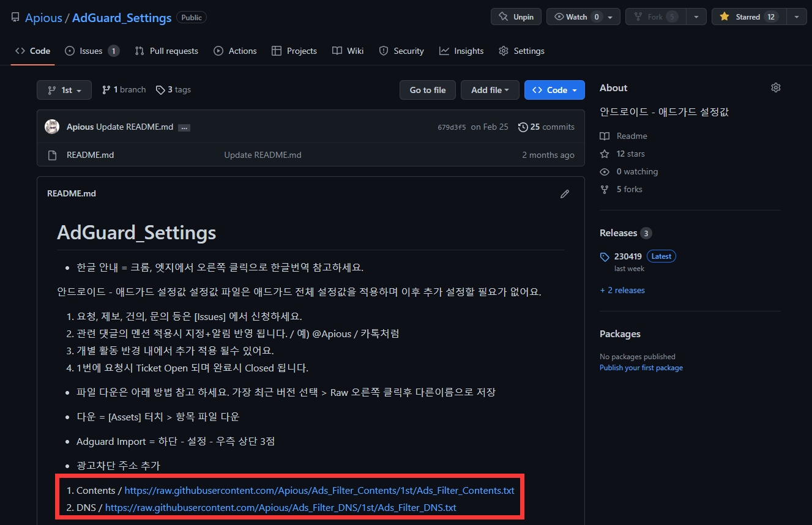View the 25 commits history
Screen dimensions: 812x525
point(546,127)
